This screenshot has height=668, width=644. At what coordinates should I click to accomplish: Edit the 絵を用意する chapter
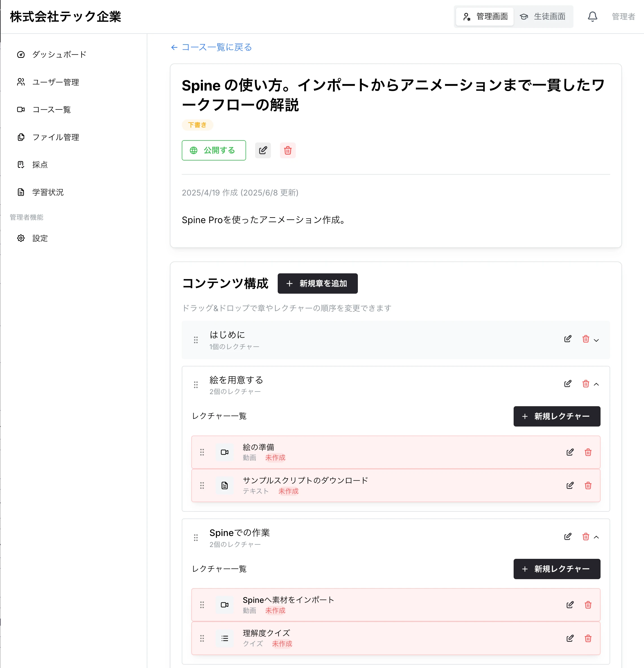pyautogui.click(x=568, y=384)
